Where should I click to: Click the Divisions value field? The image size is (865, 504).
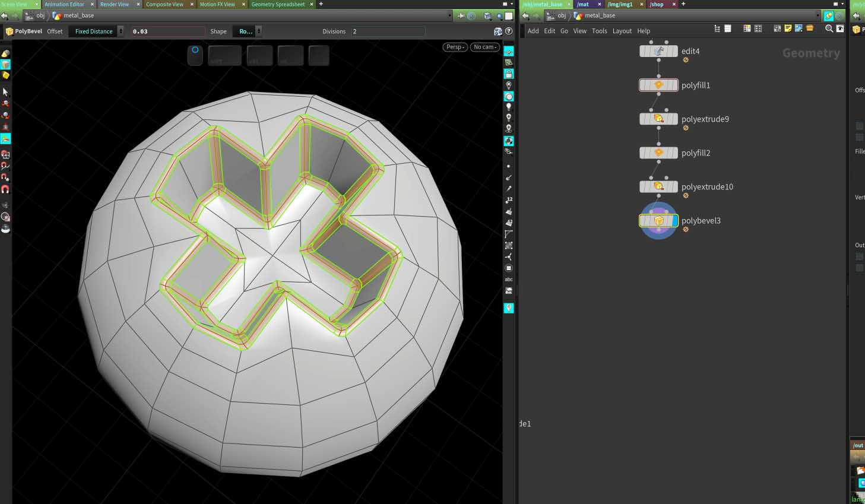tap(388, 31)
